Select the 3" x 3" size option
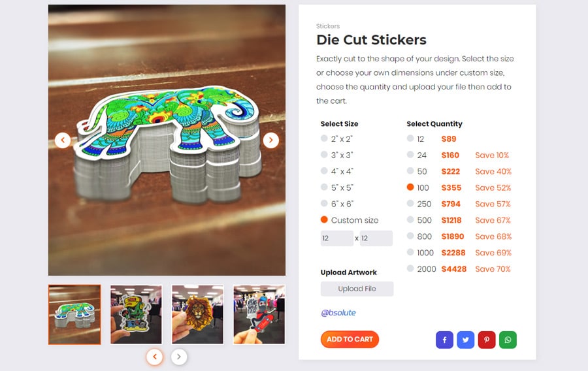Viewport: 588px width, 371px height. [336, 155]
